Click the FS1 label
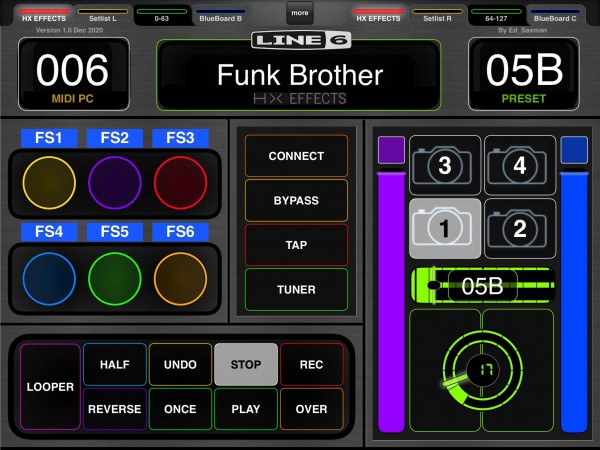Screen dimensions: 600x450 tap(49, 138)
